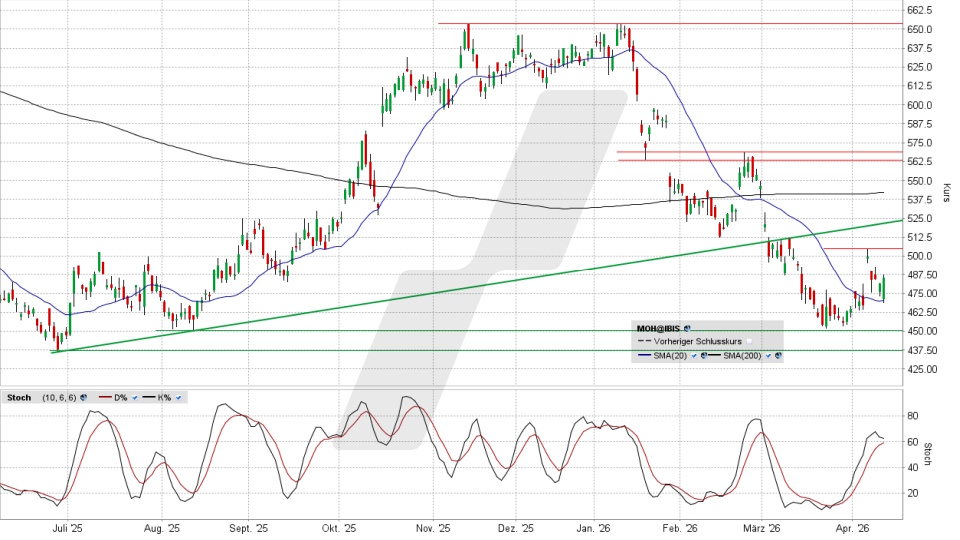Enable the Vorheriger Schlusskurs checkbox
Screen dimensions: 960x540
pyautogui.click(x=748, y=342)
